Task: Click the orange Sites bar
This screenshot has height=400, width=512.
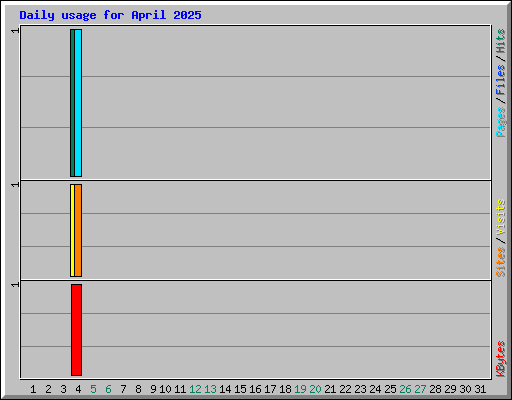Action: pos(78,230)
